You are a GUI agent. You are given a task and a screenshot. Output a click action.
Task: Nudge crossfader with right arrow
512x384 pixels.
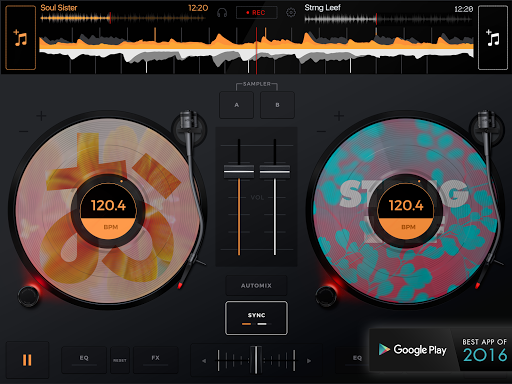coord(309,361)
